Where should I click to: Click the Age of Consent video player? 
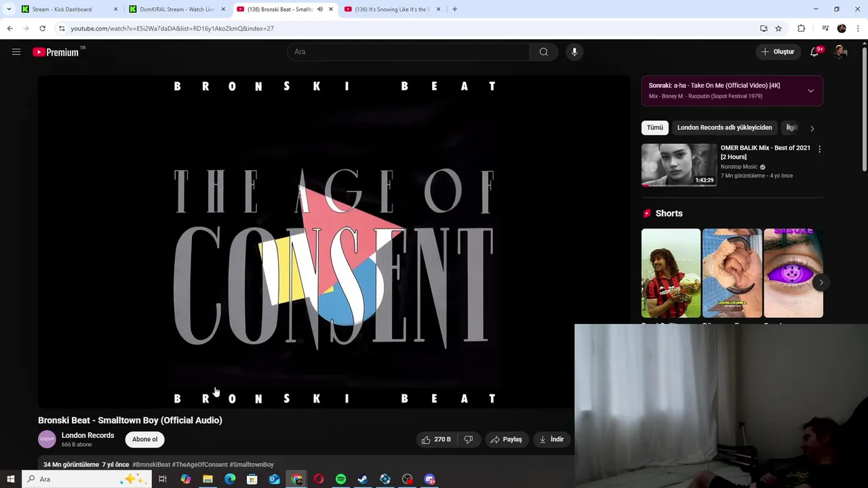pyautogui.click(x=334, y=242)
